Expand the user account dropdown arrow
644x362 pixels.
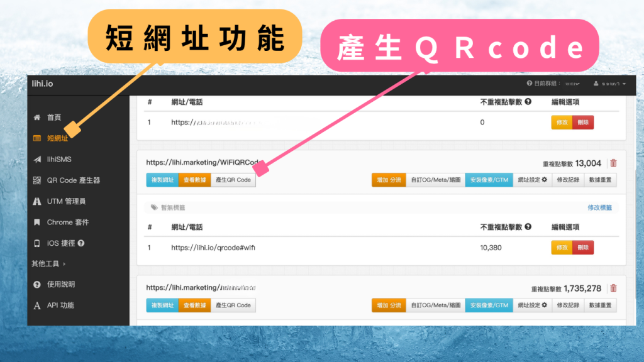click(x=624, y=84)
